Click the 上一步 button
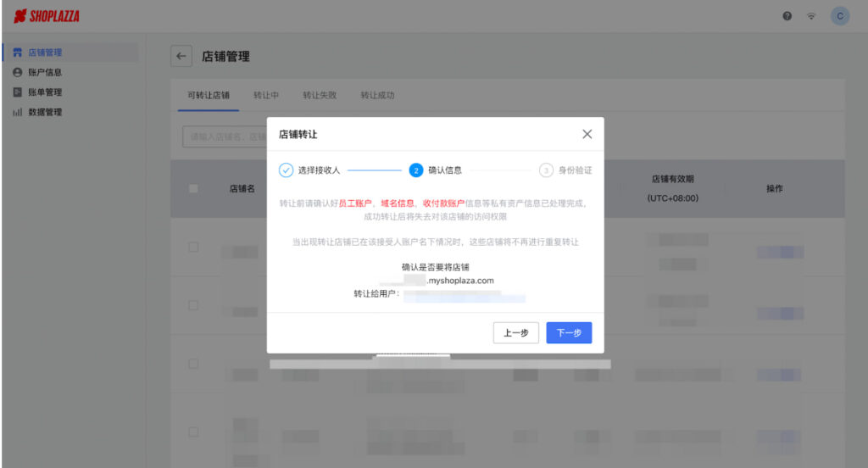 pos(516,333)
